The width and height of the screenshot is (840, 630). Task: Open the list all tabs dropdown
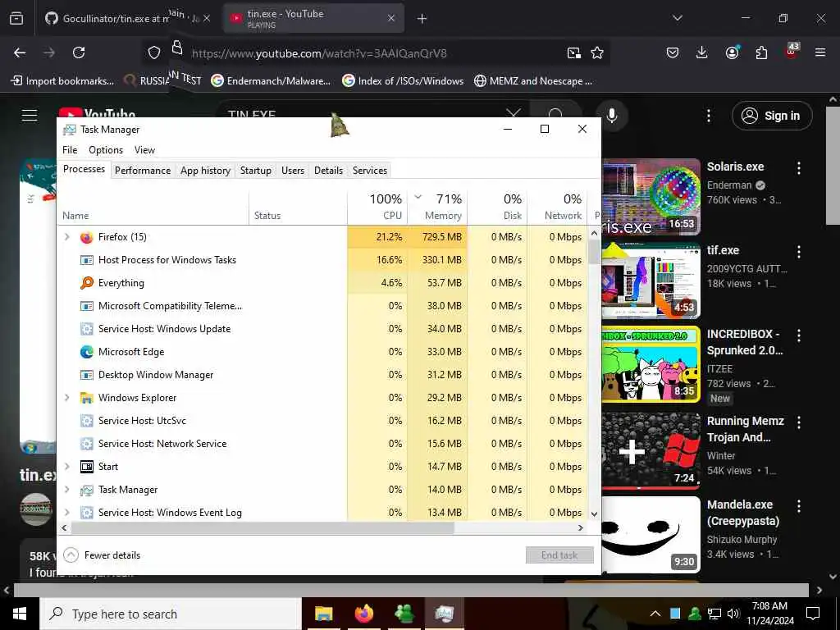click(678, 18)
